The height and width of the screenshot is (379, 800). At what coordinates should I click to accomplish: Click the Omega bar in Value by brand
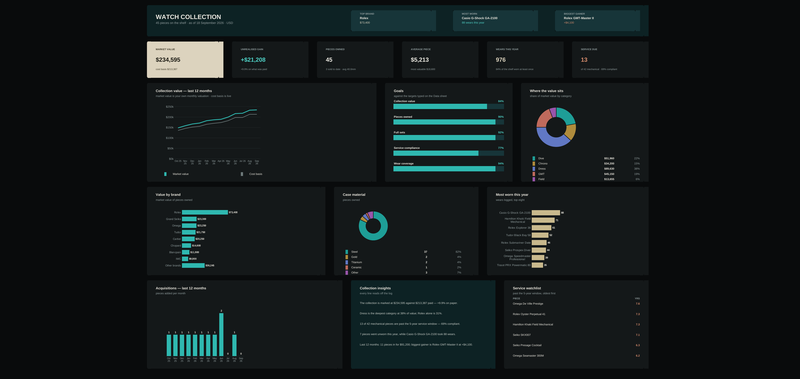pyautogui.click(x=189, y=225)
